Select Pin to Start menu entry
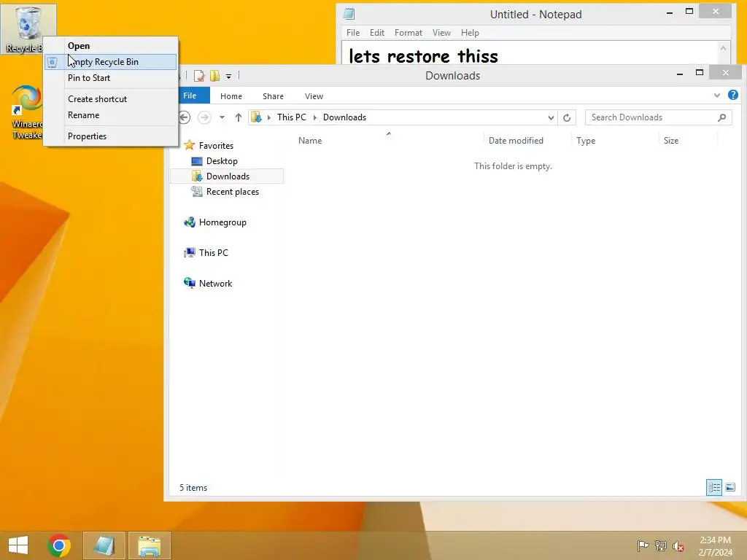Viewport: 747px width, 560px height. [x=89, y=77]
